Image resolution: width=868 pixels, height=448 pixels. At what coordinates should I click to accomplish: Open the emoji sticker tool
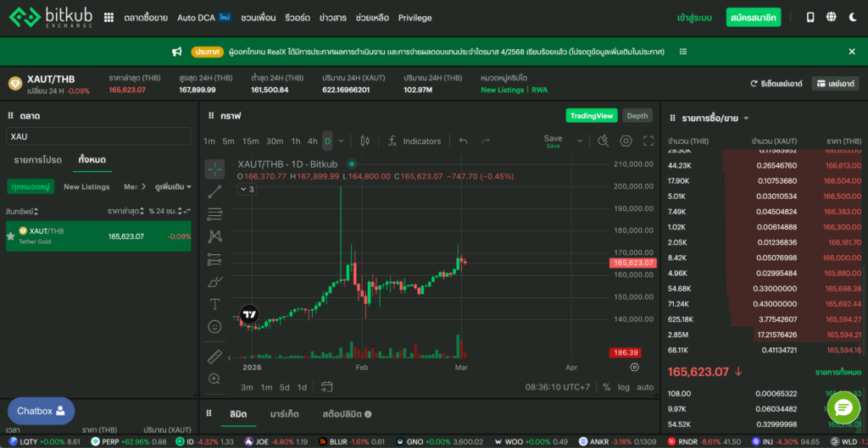pyautogui.click(x=214, y=326)
